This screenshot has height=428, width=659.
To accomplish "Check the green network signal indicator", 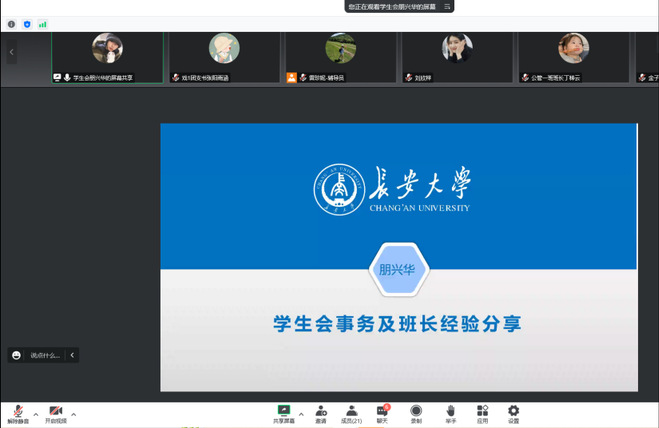I will pyautogui.click(x=43, y=23).
